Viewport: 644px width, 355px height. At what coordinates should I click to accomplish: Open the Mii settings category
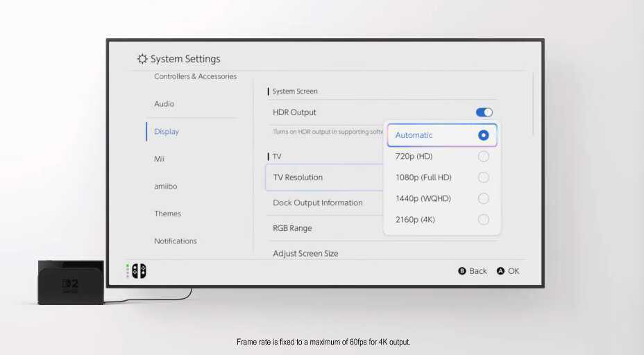160,159
